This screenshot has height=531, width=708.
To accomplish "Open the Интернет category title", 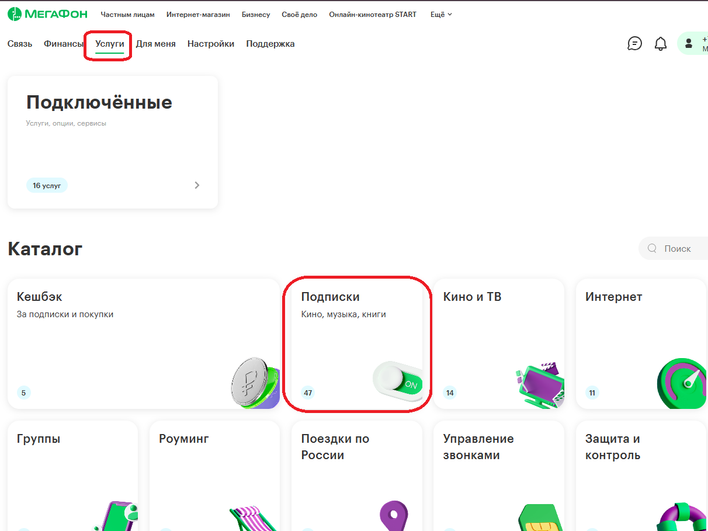I will (614, 297).
